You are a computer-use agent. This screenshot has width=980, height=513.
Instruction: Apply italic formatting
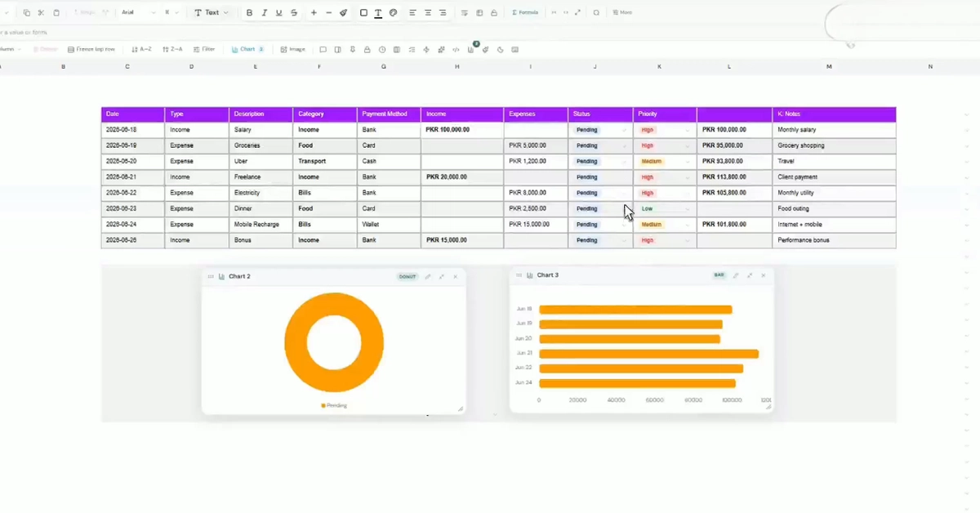coord(264,13)
